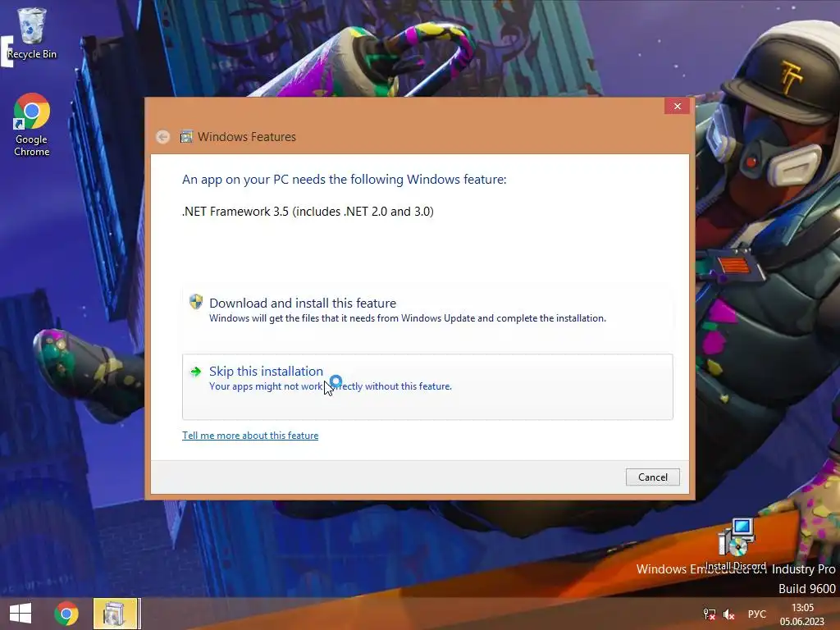The image size is (840, 630).
Task: Click the 'An app on your PC needs' heading
Action: tap(344, 180)
